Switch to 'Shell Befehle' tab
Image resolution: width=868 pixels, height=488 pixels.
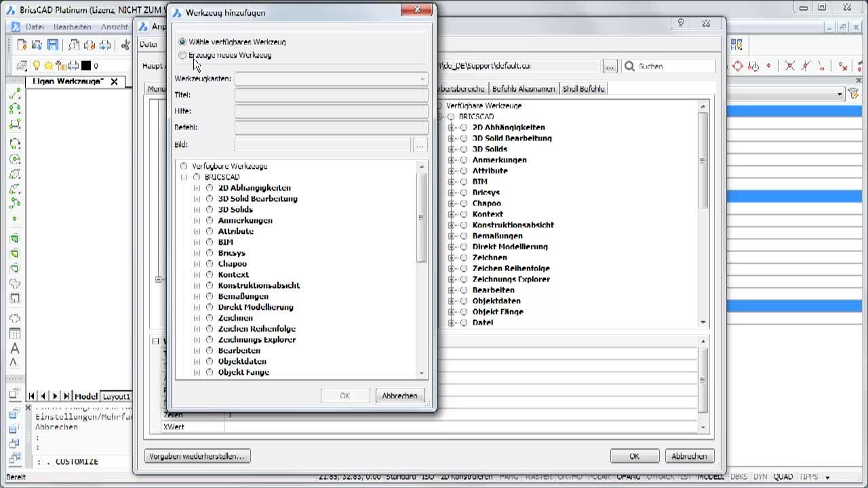583,89
